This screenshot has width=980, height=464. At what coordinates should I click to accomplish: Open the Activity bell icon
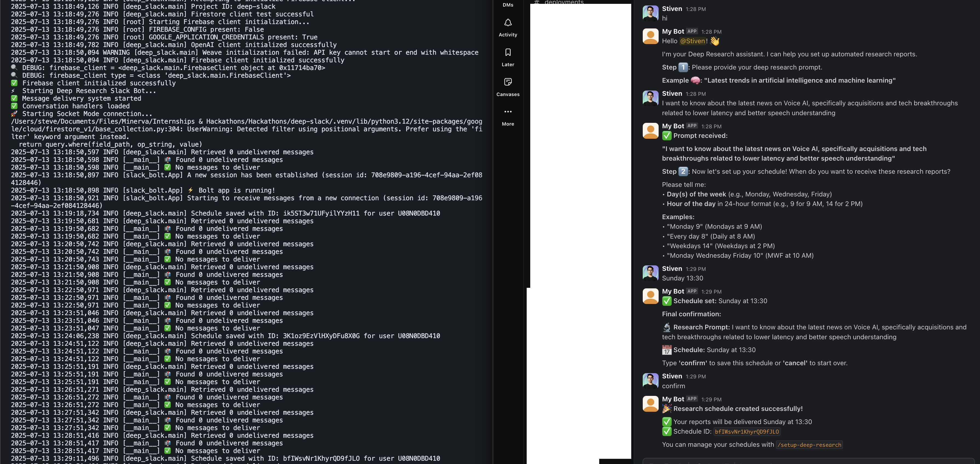click(x=508, y=23)
